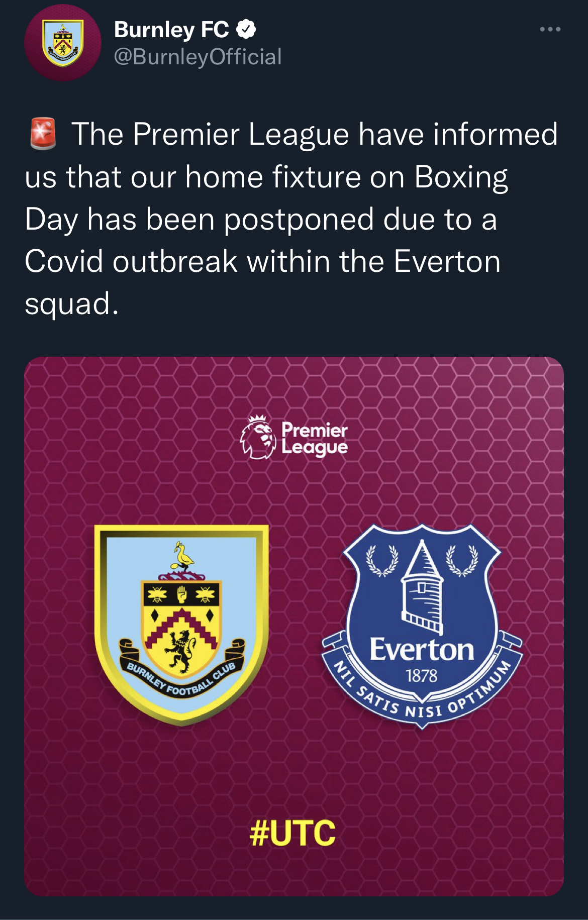Viewport: 588px width, 920px height.
Task: Click the blue verified badge
Action: coord(246,30)
